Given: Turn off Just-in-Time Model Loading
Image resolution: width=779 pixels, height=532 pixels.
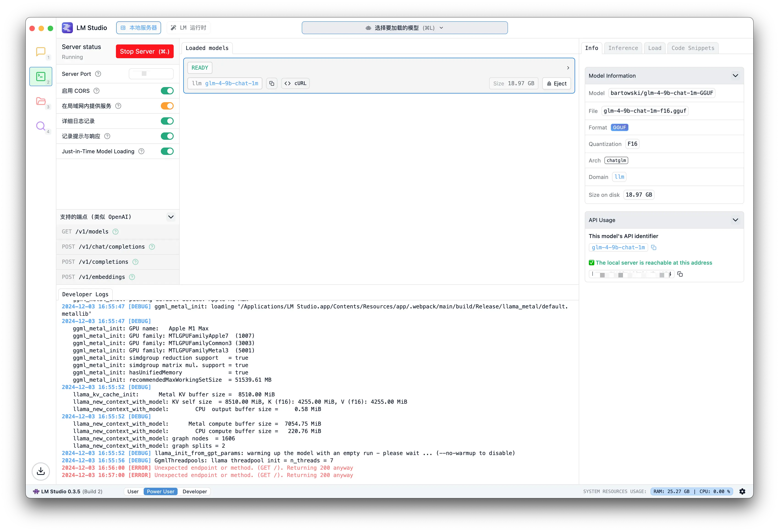Looking at the screenshot, I should [167, 151].
